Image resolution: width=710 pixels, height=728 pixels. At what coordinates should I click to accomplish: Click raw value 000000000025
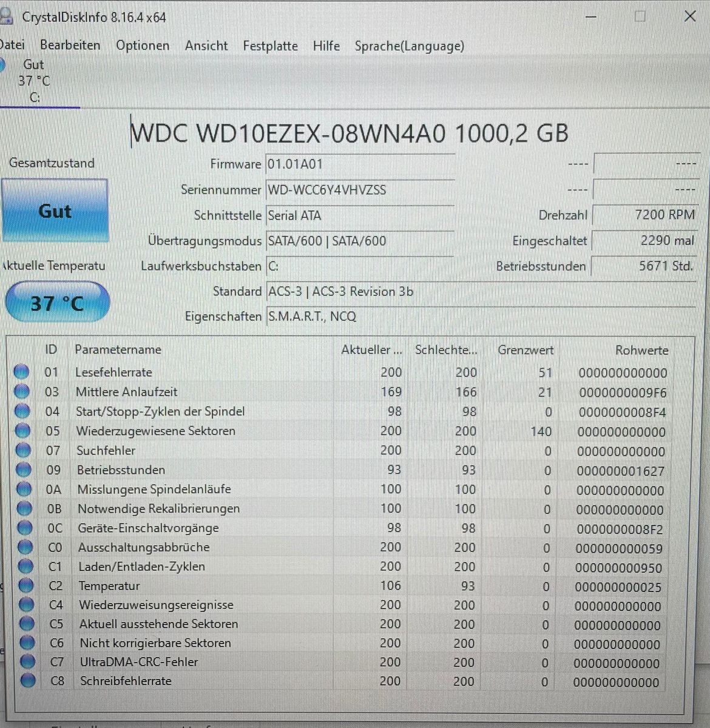(618, 588)
